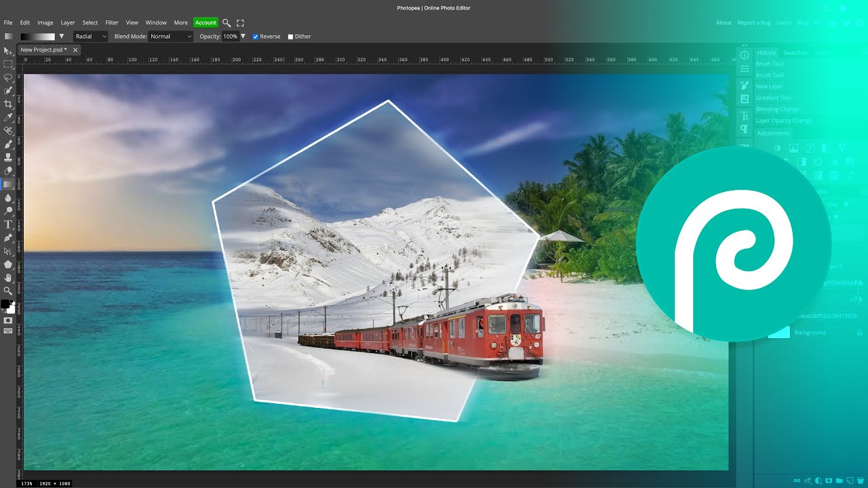Select the Move tool
Image resolution: width=868 pixels, height=488 pixels.
[x=8, y=51]
